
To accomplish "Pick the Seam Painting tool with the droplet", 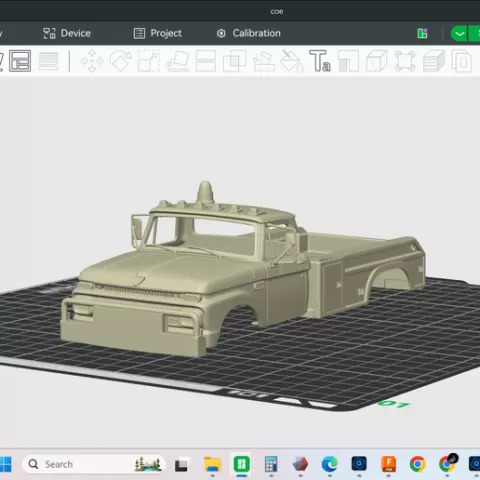I will pos(292,61).
